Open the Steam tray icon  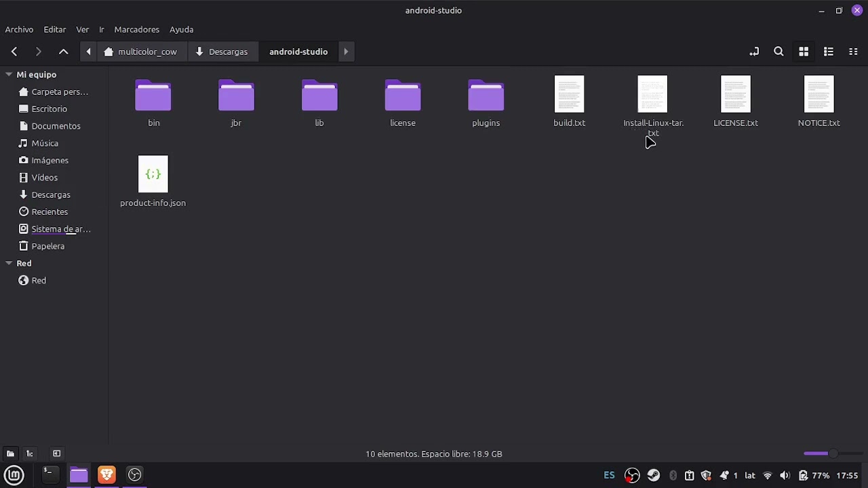point(654,475)
